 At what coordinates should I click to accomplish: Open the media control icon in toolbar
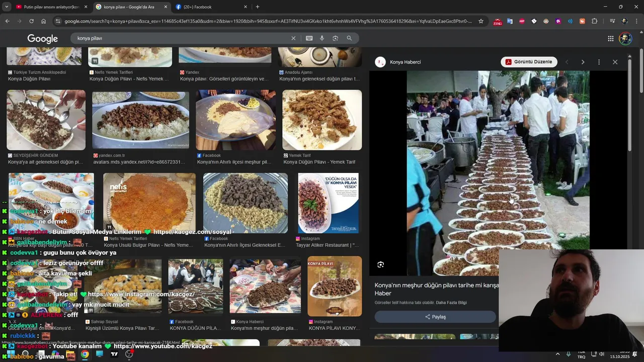[612, 21]
